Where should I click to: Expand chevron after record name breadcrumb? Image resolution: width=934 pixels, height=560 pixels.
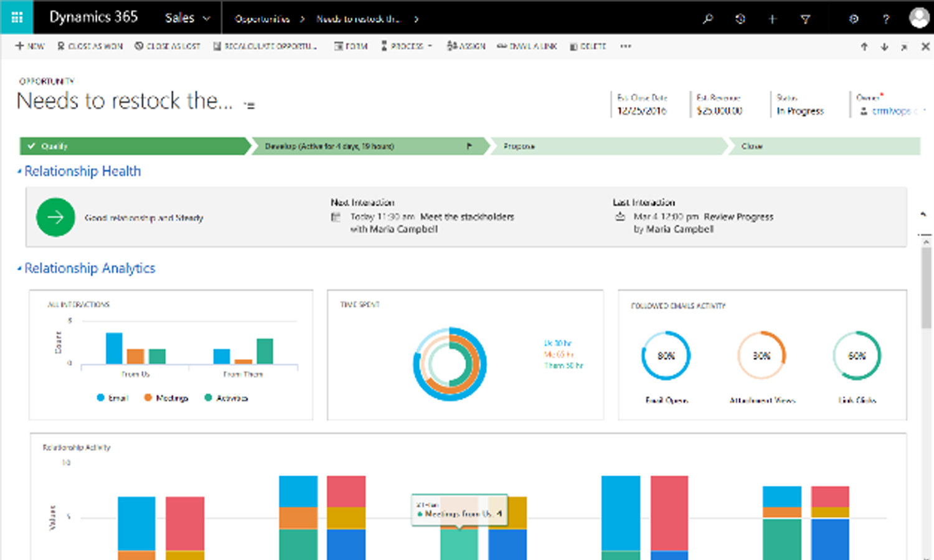pyautogui.click(x=416, y=19)
